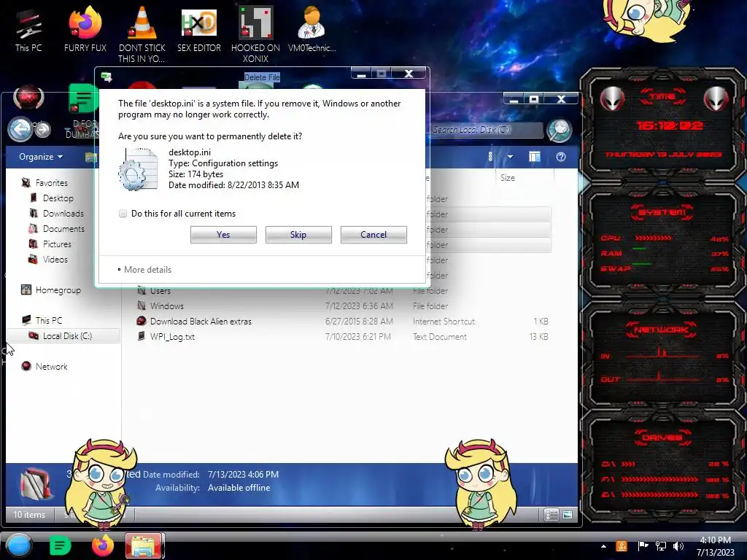The width and height of the screenshot is (747, 560).
Task: Click the magnifier search icon in Explorer
Action: [560, 130]
